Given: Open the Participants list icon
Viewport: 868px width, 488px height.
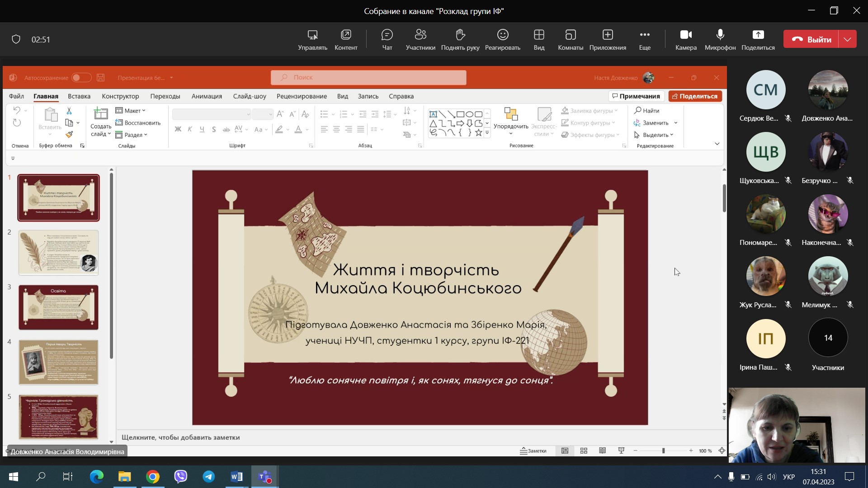Looking at the screenshot, I should (x=420, y=35).
